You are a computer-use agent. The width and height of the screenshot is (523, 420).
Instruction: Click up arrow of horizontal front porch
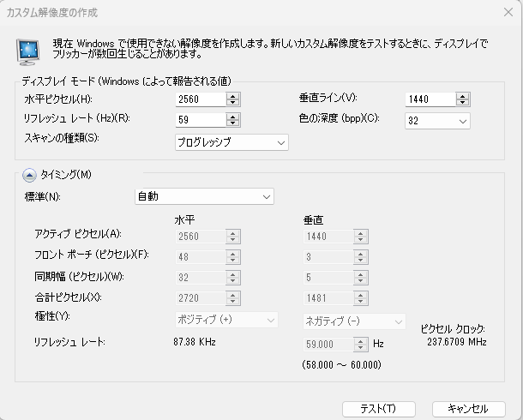pyautogui.click(x=233, y=254)
